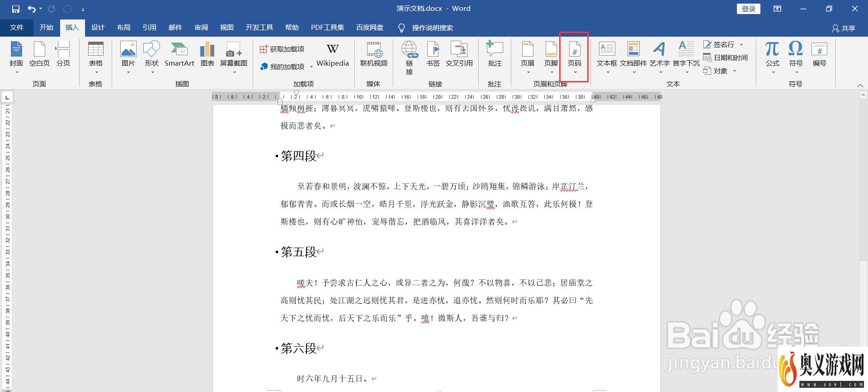Collapse the ribbon with the chevron
This screenshot has height=392, width=868.
[x=860, y=85]
